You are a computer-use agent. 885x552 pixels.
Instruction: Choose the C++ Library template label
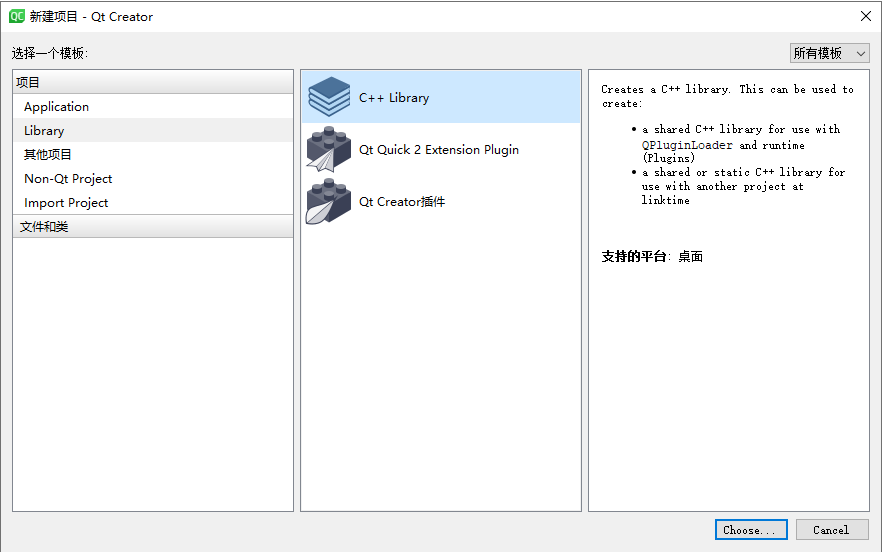pyautogui.click(x=394, y=98)
